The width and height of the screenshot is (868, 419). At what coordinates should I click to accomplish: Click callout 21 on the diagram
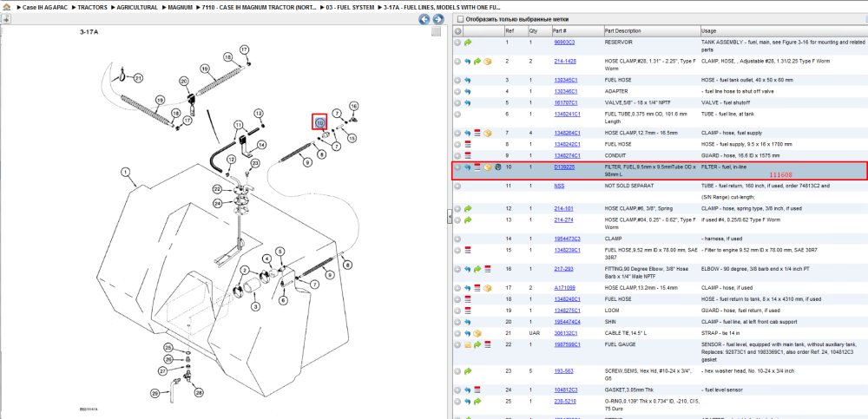138,78
